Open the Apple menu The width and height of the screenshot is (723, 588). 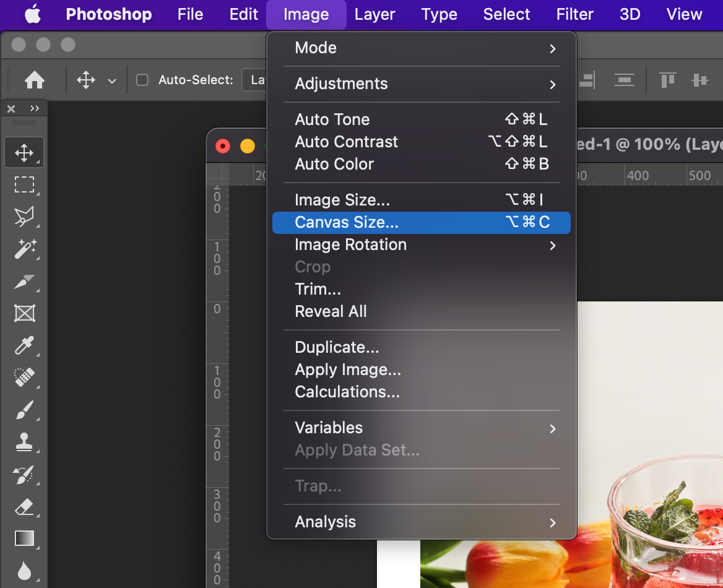click(33, 14)
